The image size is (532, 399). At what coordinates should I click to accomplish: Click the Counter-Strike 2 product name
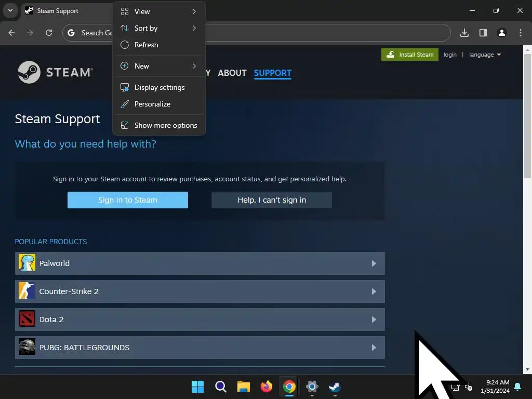69,291
